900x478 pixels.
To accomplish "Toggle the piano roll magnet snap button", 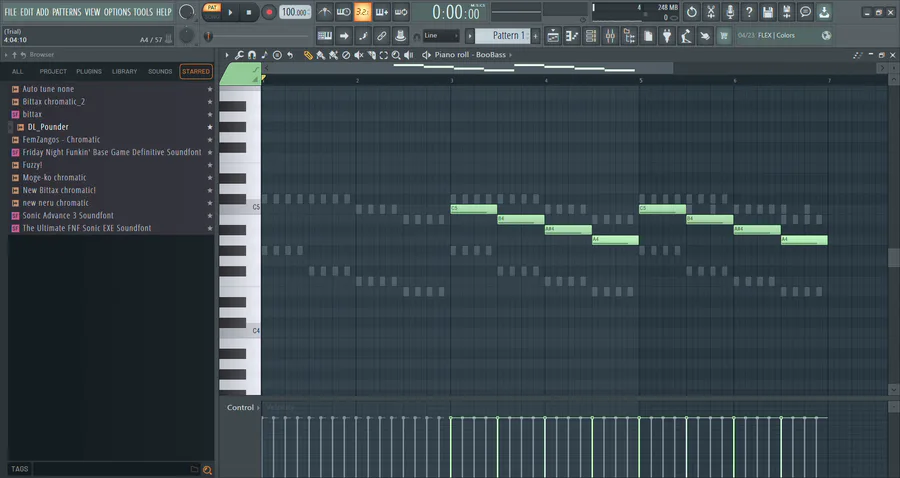I will tap(252, 55).
